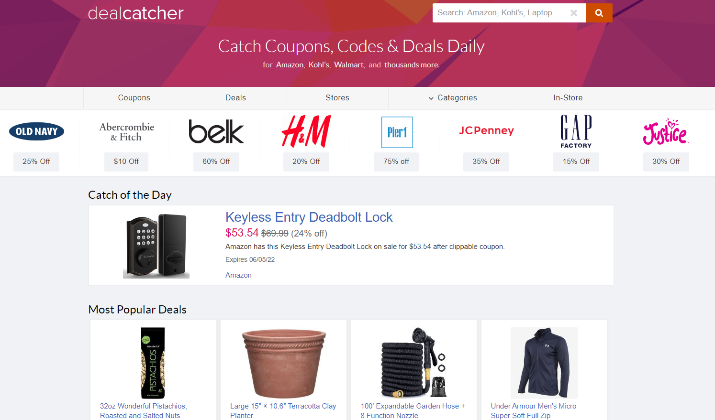Viewport: 715px width, 420px height.
Task: Click the Justice brand logo
Action: [665, 132]
